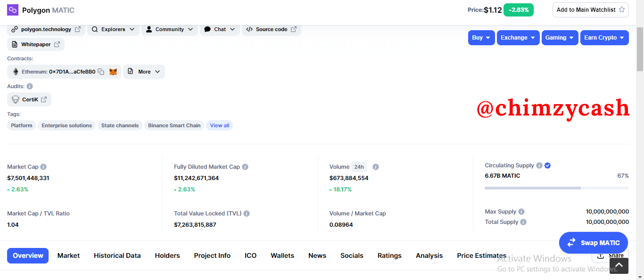Click the CertiK shield icon
644x280 pixels.
(x=16, y=99)
